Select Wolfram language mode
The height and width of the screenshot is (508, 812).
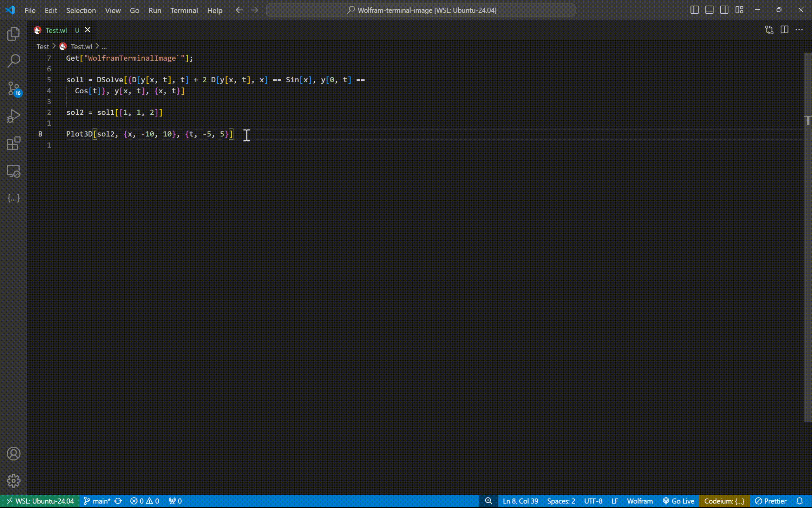click(x=640, y=501)
